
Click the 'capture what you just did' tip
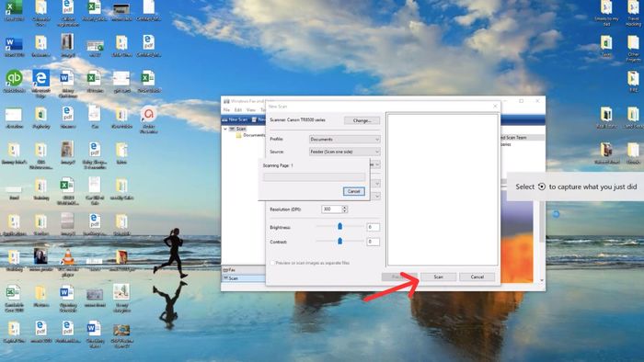[x=576, y=187]
